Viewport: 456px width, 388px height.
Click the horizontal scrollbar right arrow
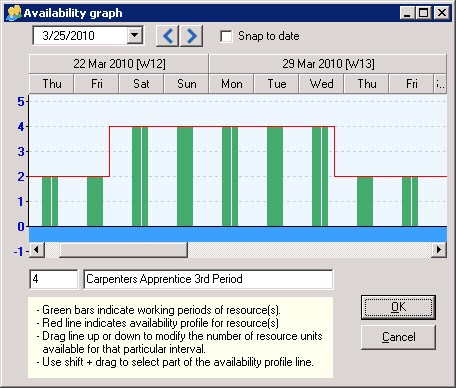(439, 250)
